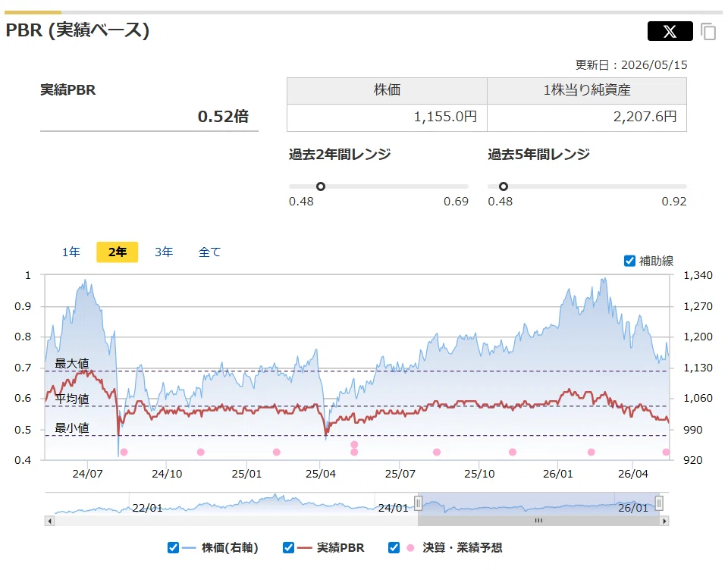Click the PBR (実績ベース) heading

(x=77, y=30)
